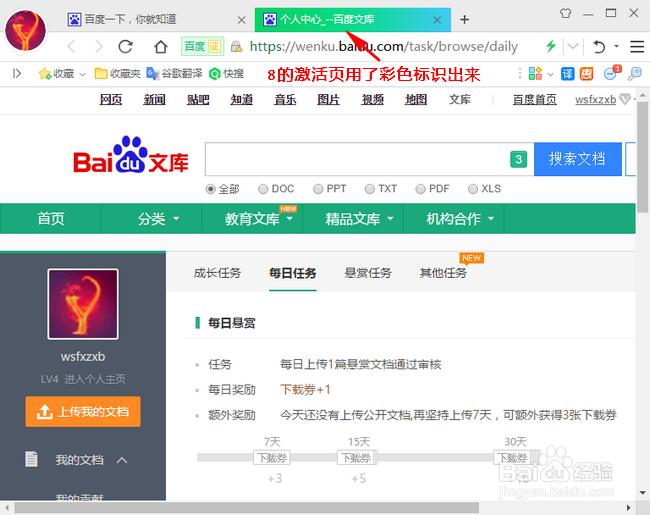This screenshot has height=515, width=650.
Task: Open the 贴吧 link in top nav
Action: (x=198, y=100)
